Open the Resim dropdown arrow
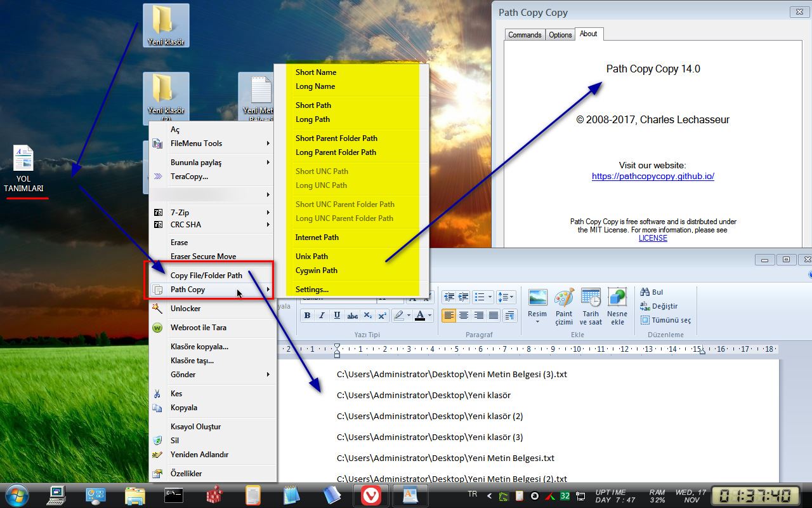 pos(537,322)
